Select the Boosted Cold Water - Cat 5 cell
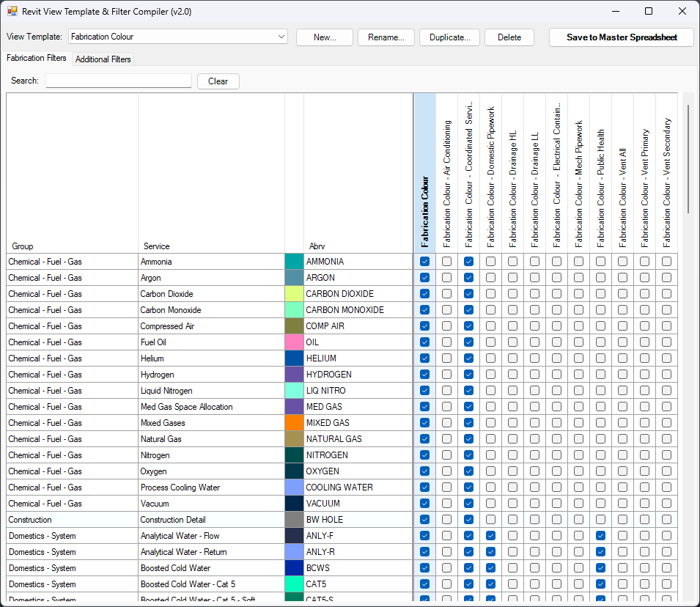This screenshot has height=607, width=700. [x=212, y=584]
